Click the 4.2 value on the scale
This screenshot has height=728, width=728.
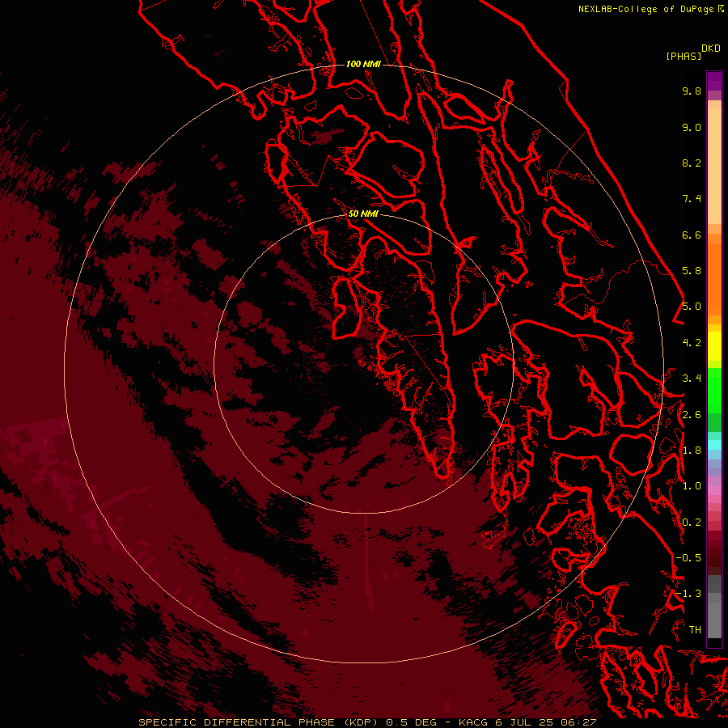[692, 343]
